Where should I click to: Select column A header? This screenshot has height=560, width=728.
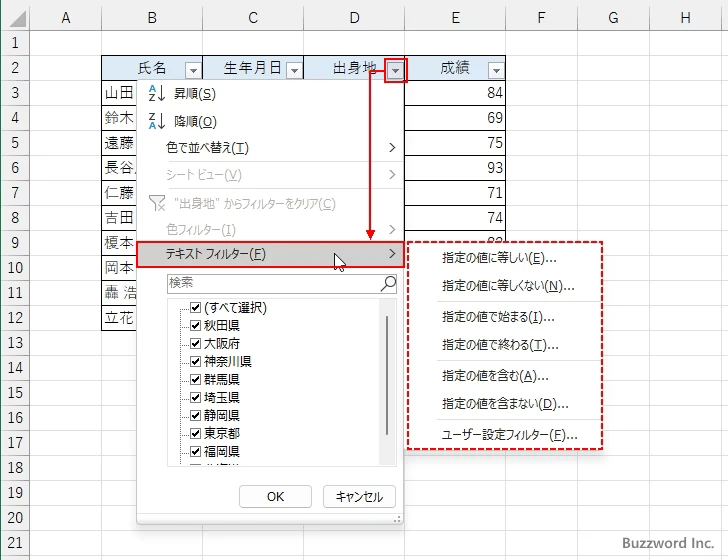65,18
